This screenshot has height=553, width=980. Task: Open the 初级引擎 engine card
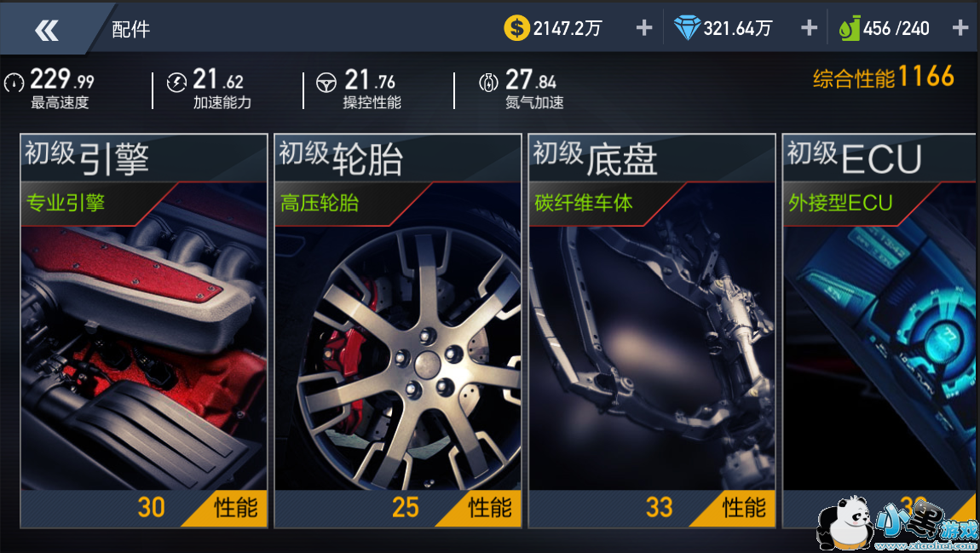[x=144, y=331]
